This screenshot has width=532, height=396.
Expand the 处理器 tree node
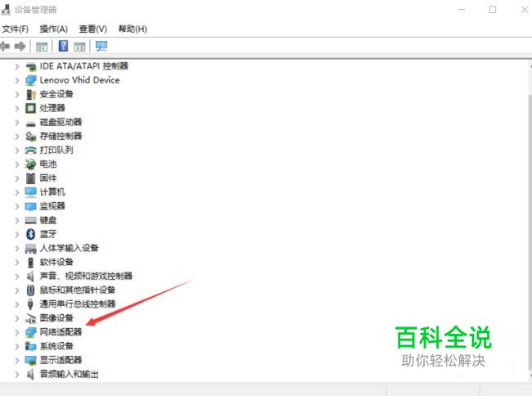click(x=17, y=108)
